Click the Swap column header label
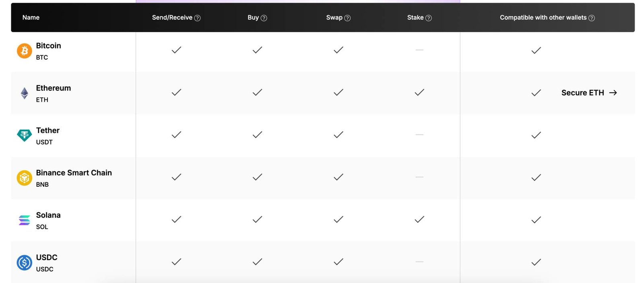Image resolution: width=644 pixels, height=283 pixels. (334, 17)
